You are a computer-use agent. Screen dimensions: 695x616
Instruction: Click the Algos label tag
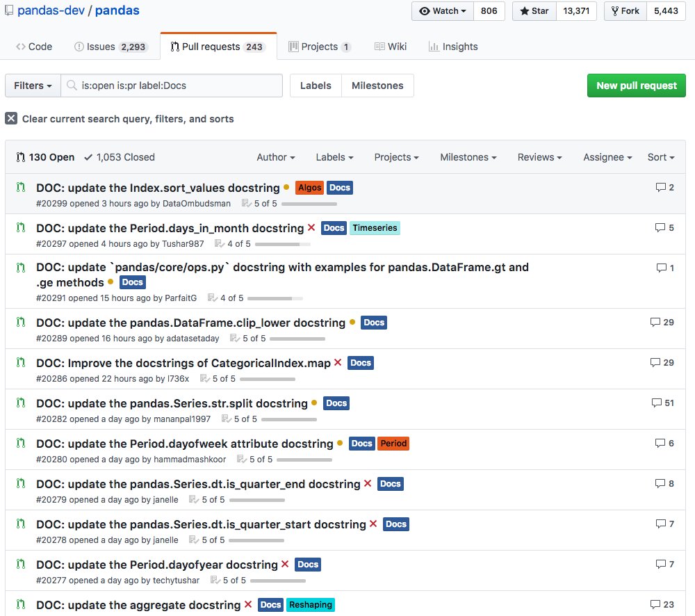[x=309, y=188]
